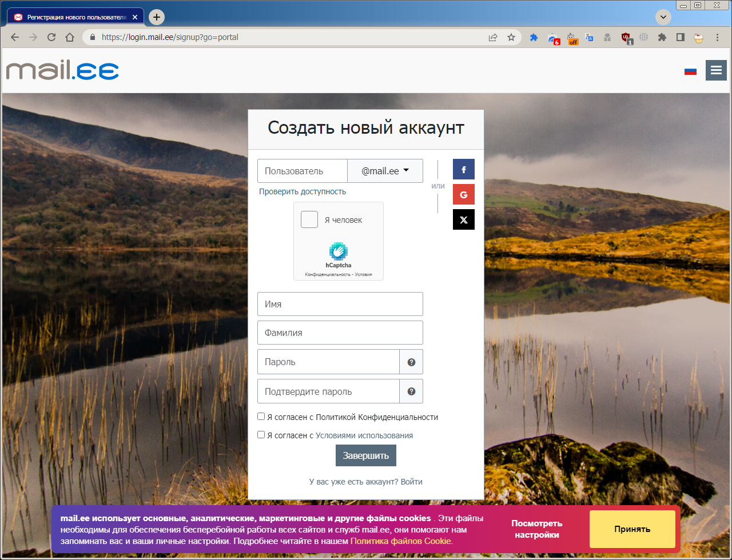Image resolution: width=732 pixels, height=560 pixels.
Task: Accept cookies with 'Принять' button
Action: pyautogui.click(x=632, y=529)
